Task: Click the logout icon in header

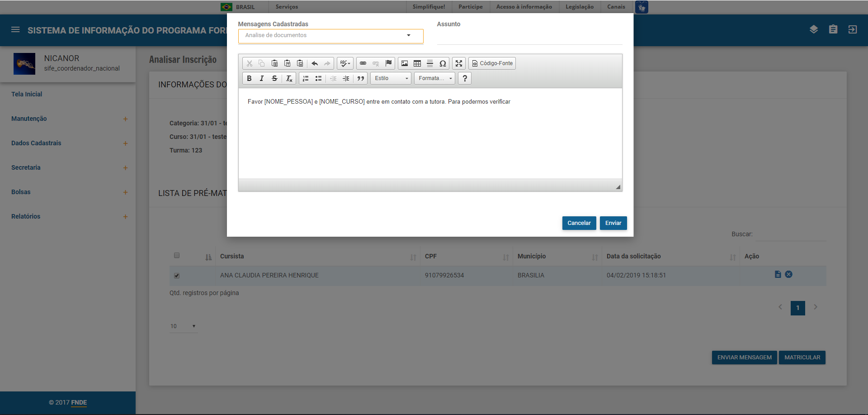Action: point(853,29)
